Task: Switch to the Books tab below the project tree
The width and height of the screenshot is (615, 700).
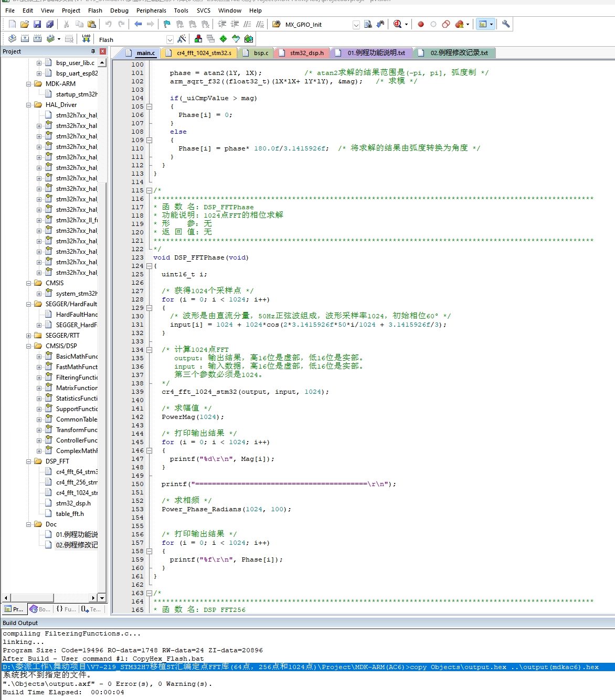Action: (x=40, y=609)
